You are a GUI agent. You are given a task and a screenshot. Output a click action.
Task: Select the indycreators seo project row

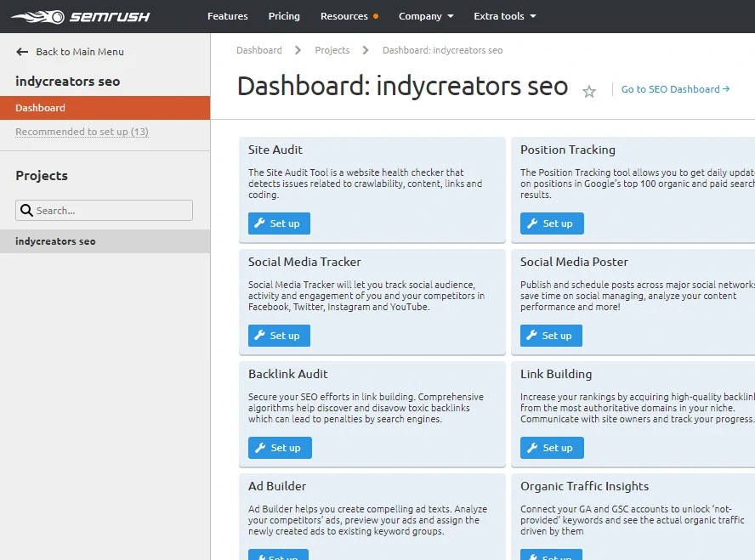point(105,241)
